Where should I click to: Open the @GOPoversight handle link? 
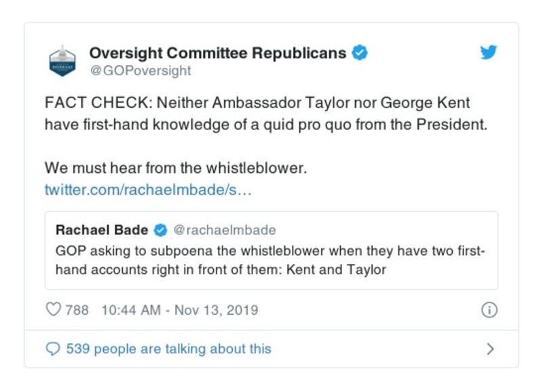tap(141, 71)
